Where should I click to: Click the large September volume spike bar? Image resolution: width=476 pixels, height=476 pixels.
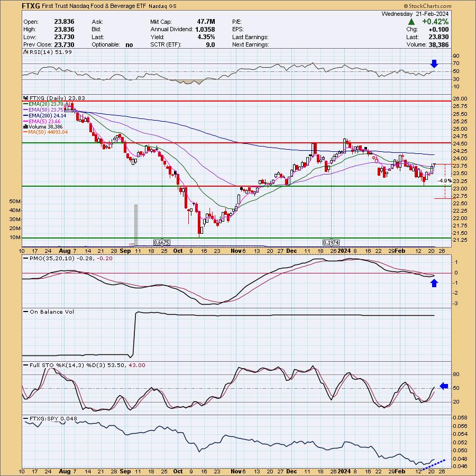(136, 225)
